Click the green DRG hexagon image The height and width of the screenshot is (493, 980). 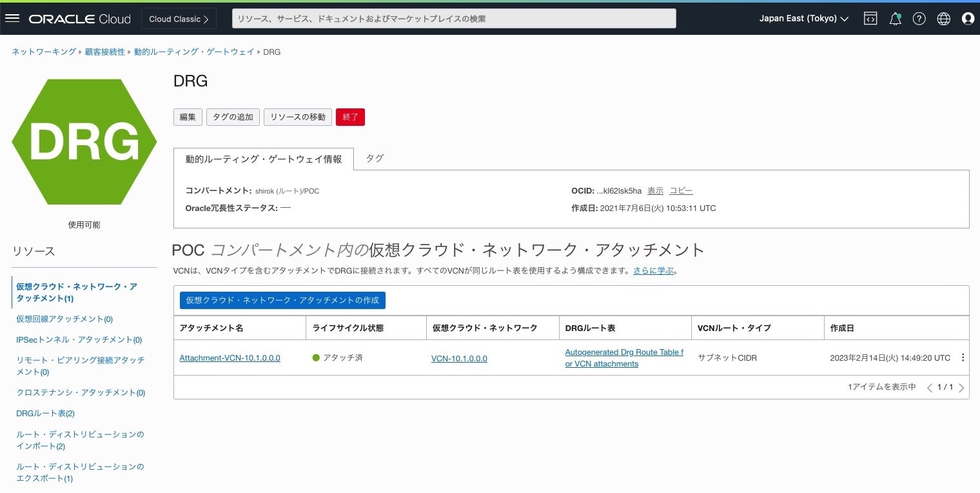click(x=84, y=141)
